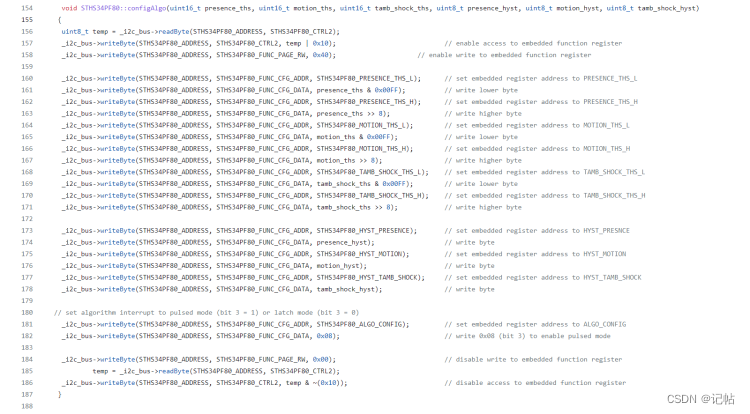This screenshot has height=414, width=750.
Task: Click tamb_shock_hyst argument on line 178
Action: (345, 289)
